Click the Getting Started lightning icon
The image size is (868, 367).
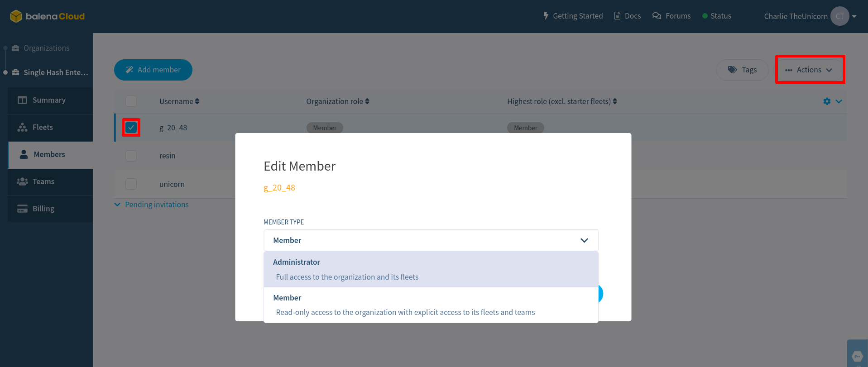click(x=546, y=15)
